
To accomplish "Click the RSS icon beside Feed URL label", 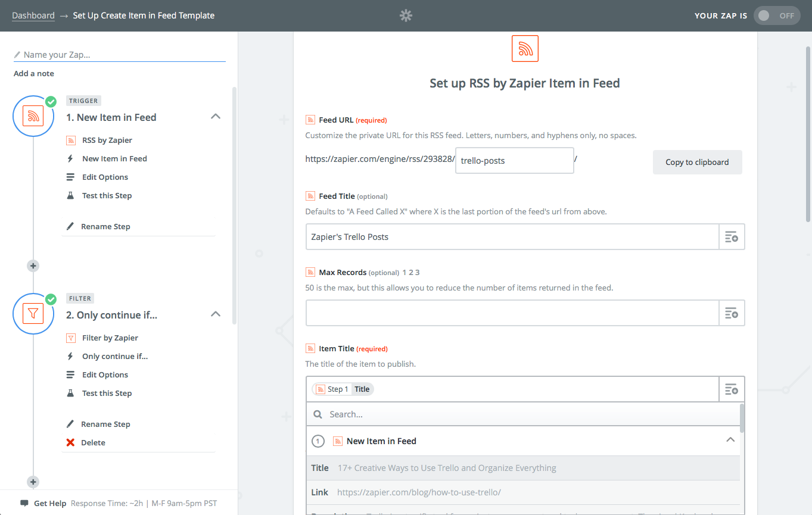I will [310, 120].
